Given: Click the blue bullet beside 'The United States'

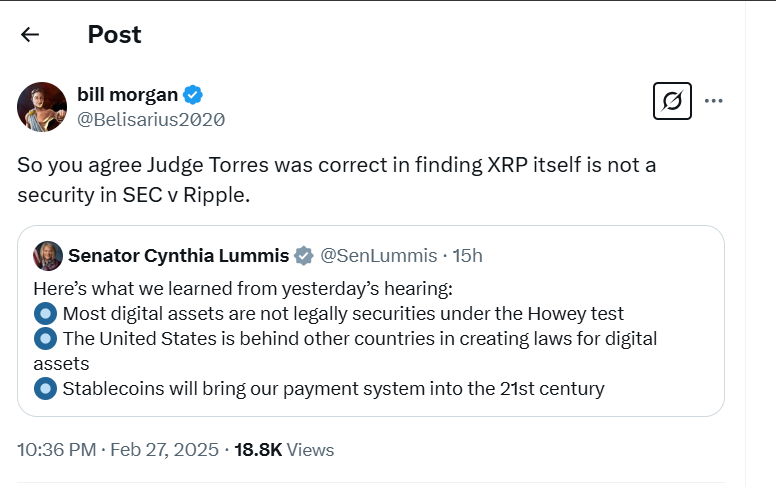Looking at the screenshot, I should (45, 338).
